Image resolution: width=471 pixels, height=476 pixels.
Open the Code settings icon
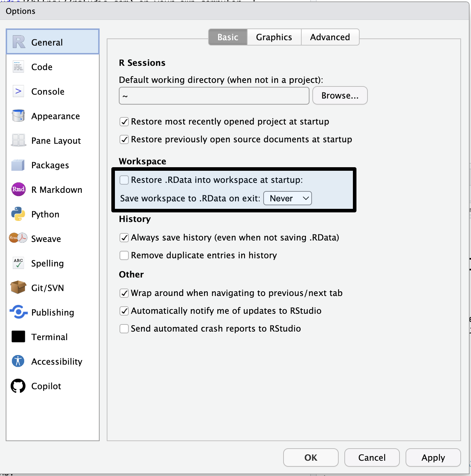[18, 67]
